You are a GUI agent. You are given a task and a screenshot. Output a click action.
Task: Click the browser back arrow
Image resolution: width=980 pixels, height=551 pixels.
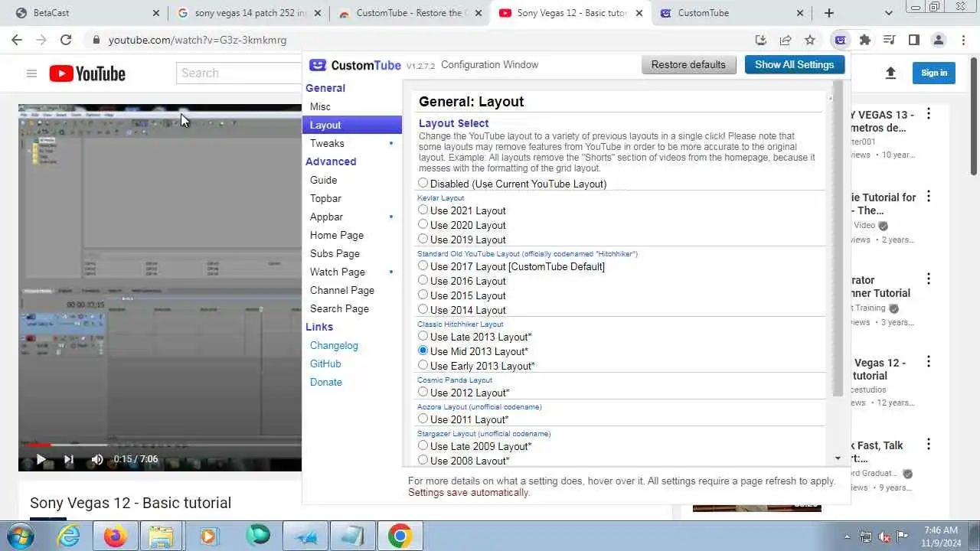pyautogui.click(x=17, y=40)
